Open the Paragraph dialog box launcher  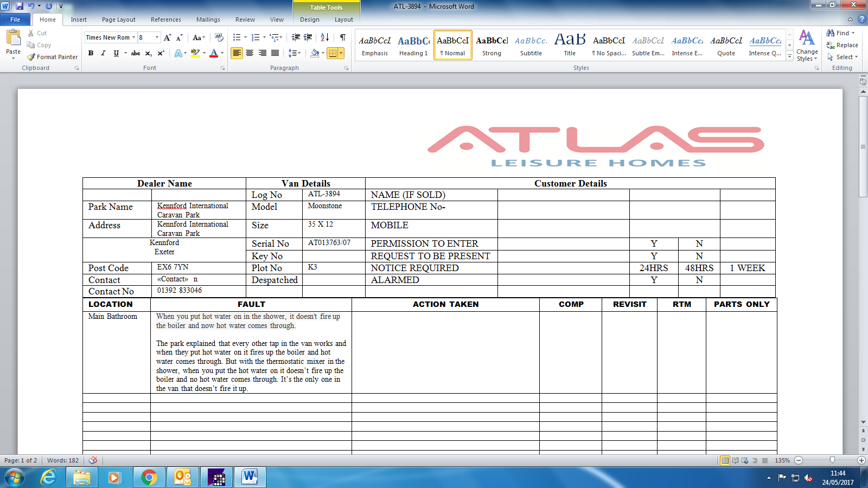coord(346,68)
